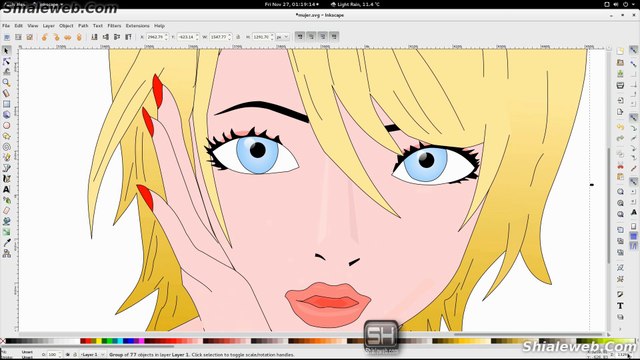The height and width of the screenshot is (360, 640).
Task: Select the Calligraphy tool
Action: tap(6, 178)
